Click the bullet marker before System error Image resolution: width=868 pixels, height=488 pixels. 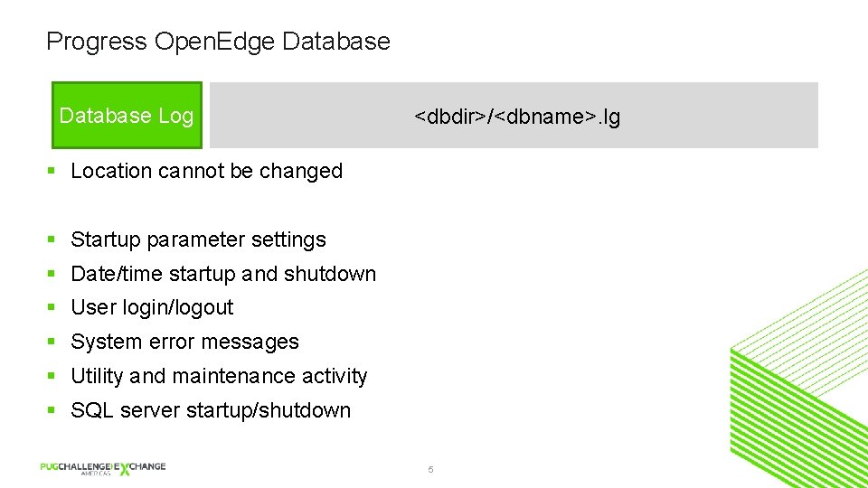(52, 343)
